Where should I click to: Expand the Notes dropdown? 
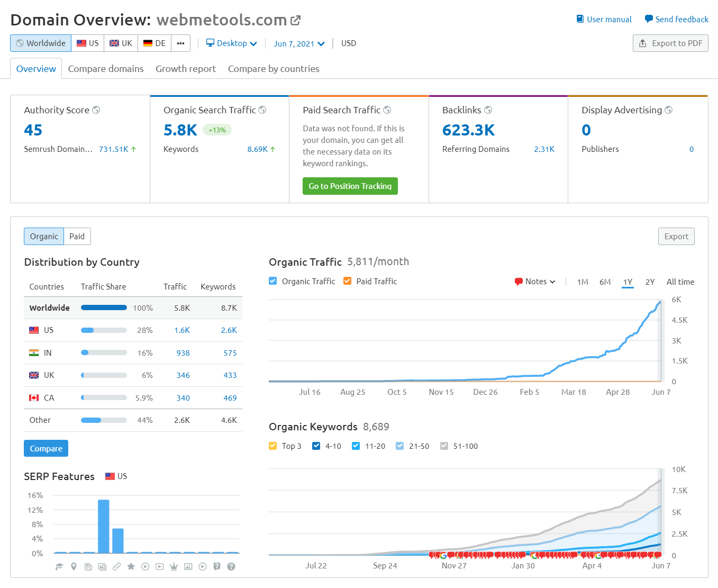[535, 282]
